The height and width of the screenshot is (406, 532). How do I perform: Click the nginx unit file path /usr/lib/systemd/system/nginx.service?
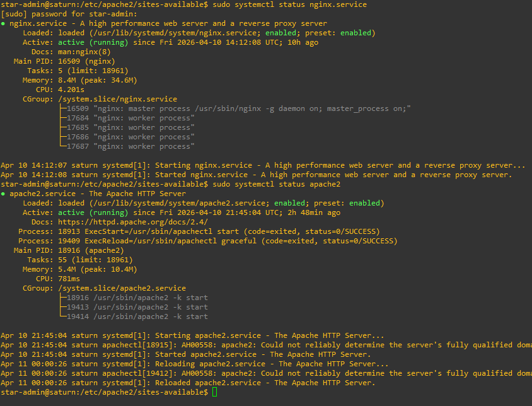coord(175,33)
